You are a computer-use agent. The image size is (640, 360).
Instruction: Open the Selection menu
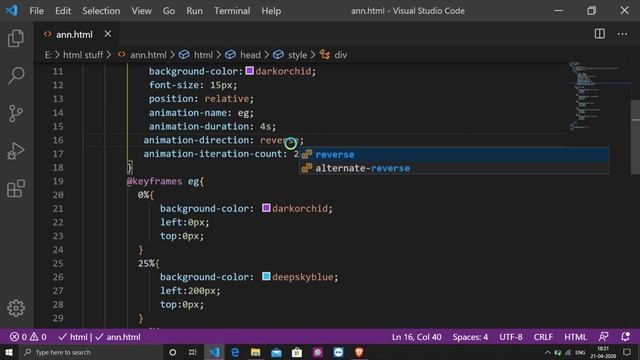pos(101,11)
